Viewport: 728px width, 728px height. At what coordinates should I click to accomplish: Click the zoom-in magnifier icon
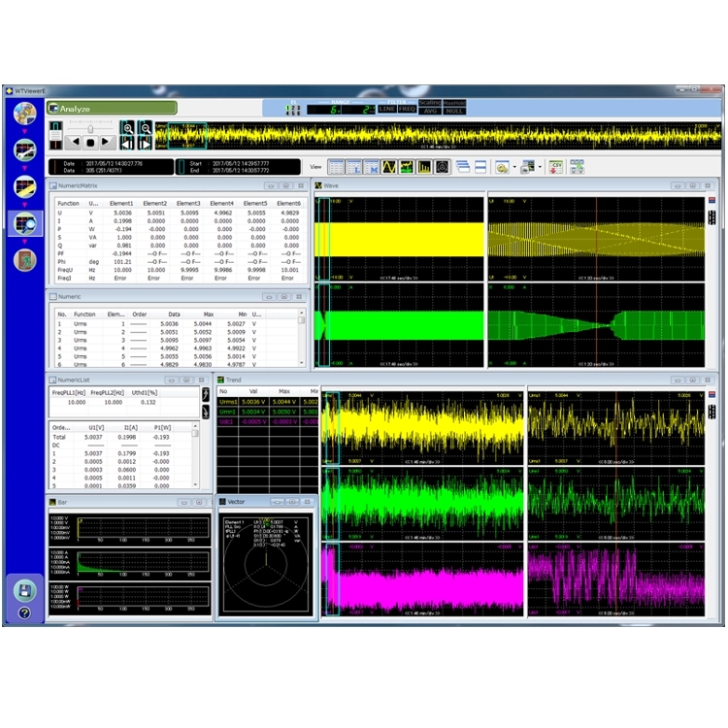click(x=128, y=128)
